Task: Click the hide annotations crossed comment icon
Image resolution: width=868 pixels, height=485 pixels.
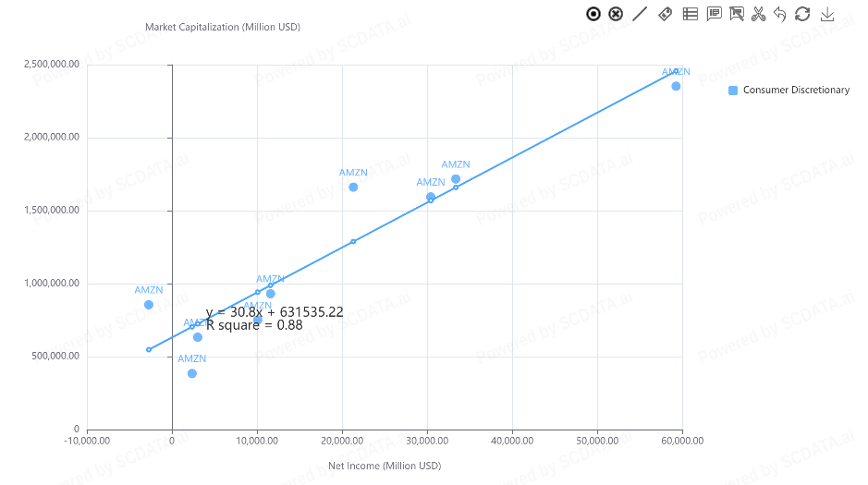Action: 737,14
